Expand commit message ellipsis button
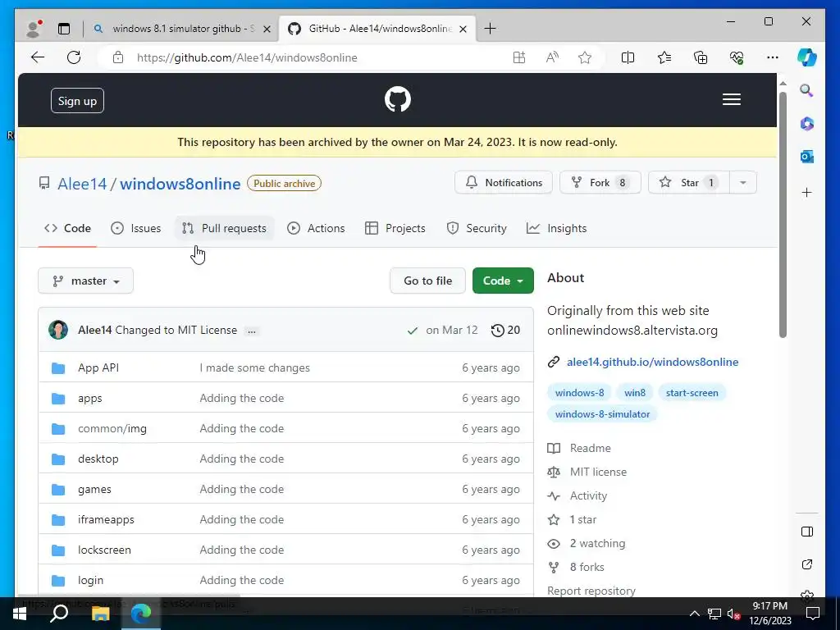Image resolution: width=840 pixels, height=630 pixels. [x=251, y=331]
